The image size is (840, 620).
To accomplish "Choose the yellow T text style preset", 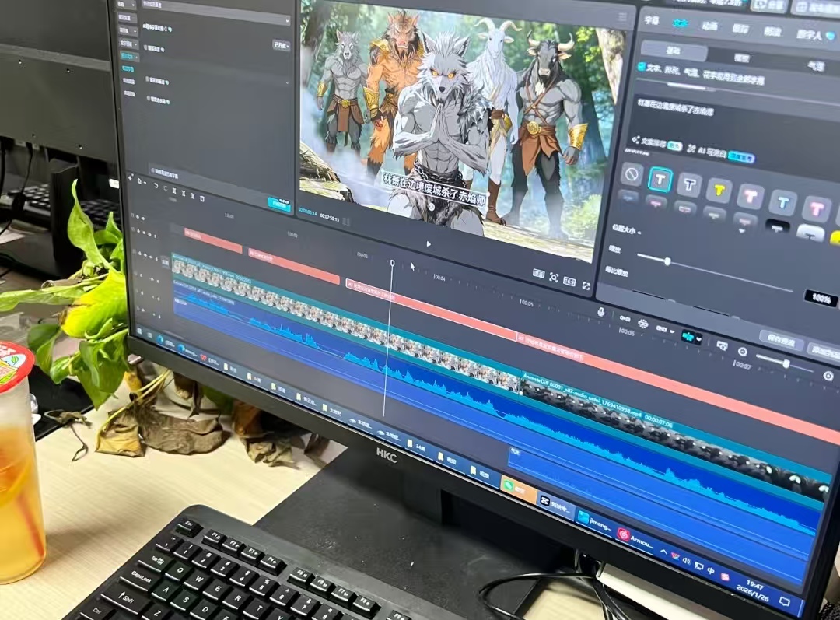I will click(719, 189).
